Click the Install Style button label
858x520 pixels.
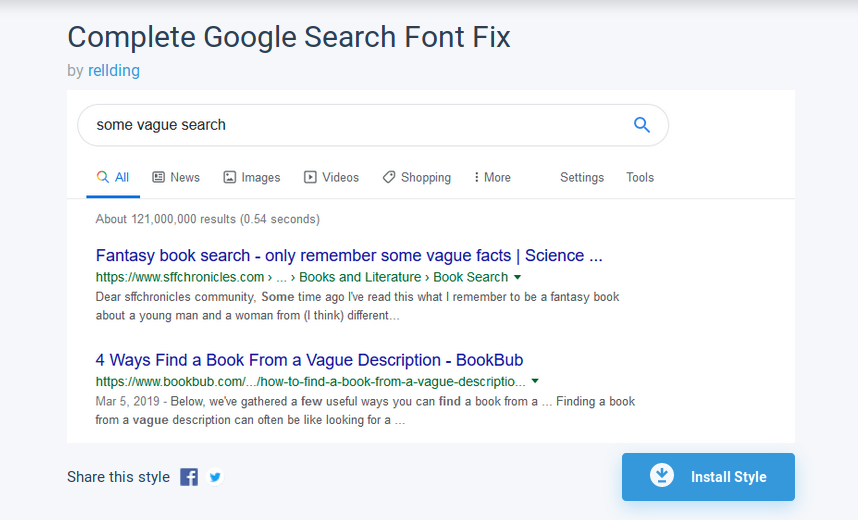tap(728, 477)
